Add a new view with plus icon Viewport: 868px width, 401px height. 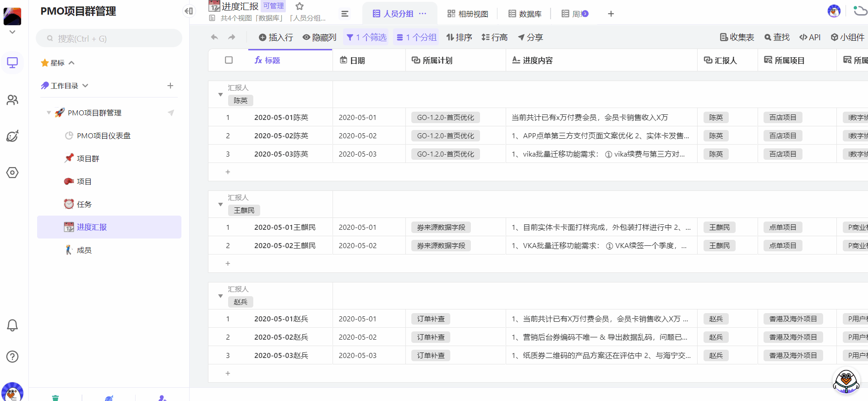pos(611,14)
